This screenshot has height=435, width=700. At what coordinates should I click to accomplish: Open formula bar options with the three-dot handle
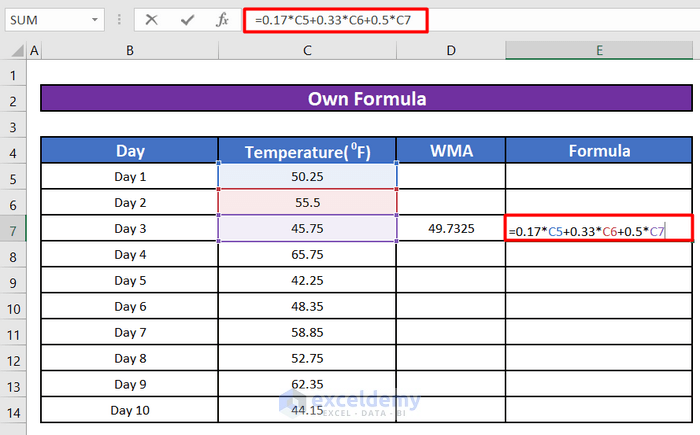119,20
